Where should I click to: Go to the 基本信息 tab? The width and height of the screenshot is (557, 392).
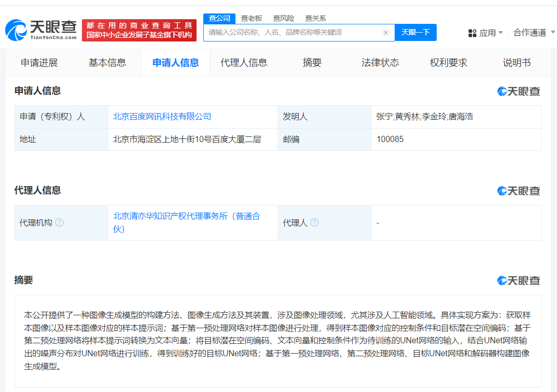[x=107, y=63]
